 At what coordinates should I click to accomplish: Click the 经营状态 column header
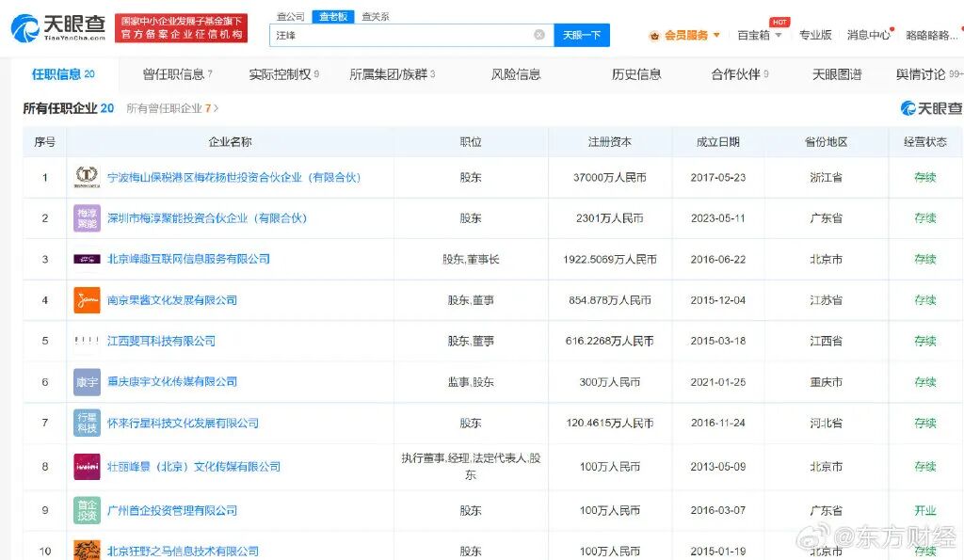point(925,142)
